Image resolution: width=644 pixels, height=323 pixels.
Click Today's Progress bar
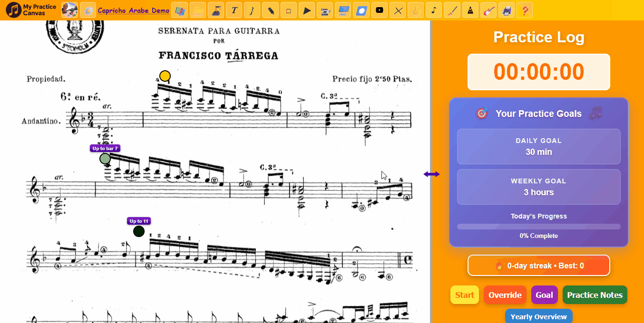(538, 227)
